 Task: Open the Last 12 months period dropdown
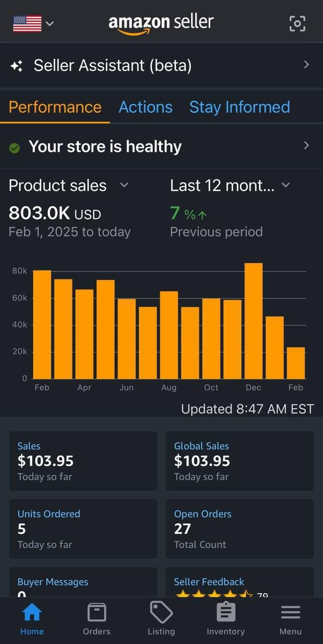pos(286,185)
